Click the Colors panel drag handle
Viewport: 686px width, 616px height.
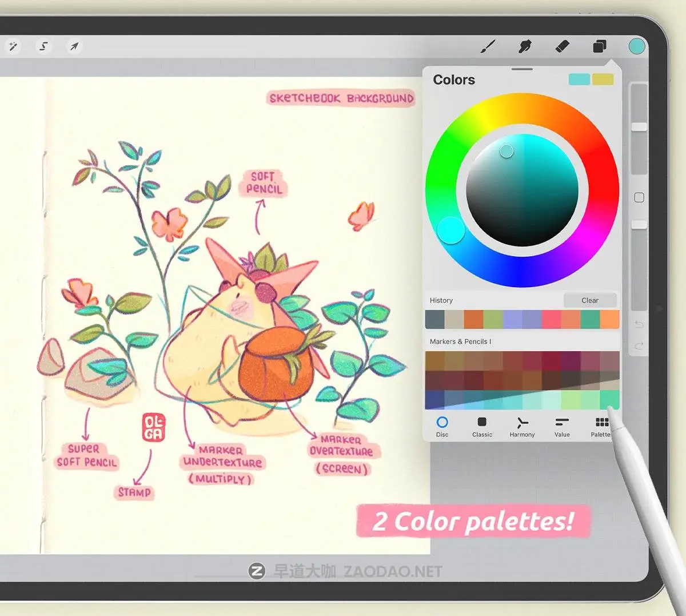pos(522,69)
